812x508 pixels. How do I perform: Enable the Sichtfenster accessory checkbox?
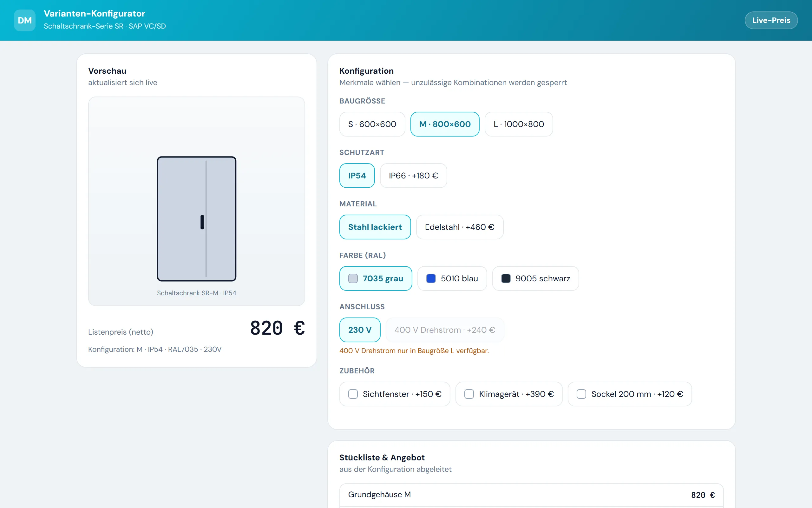point(353,394)
